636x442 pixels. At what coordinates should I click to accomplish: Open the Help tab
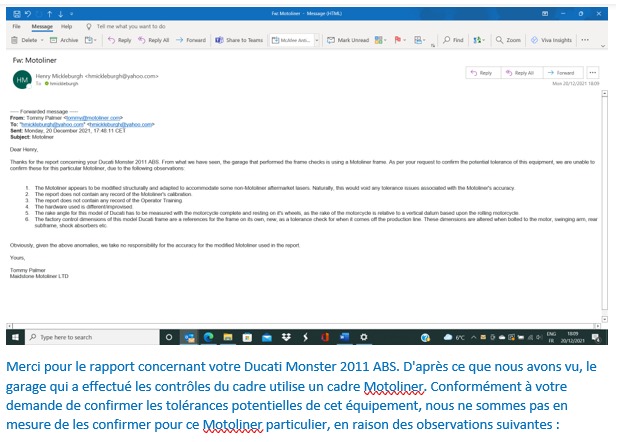click(67, 26)
